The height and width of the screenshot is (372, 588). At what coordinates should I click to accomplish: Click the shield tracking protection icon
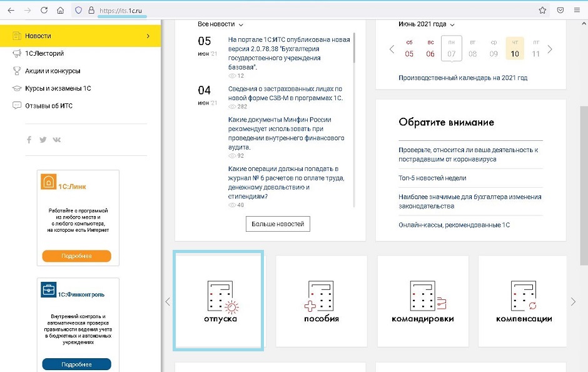[x=78, y=10]
